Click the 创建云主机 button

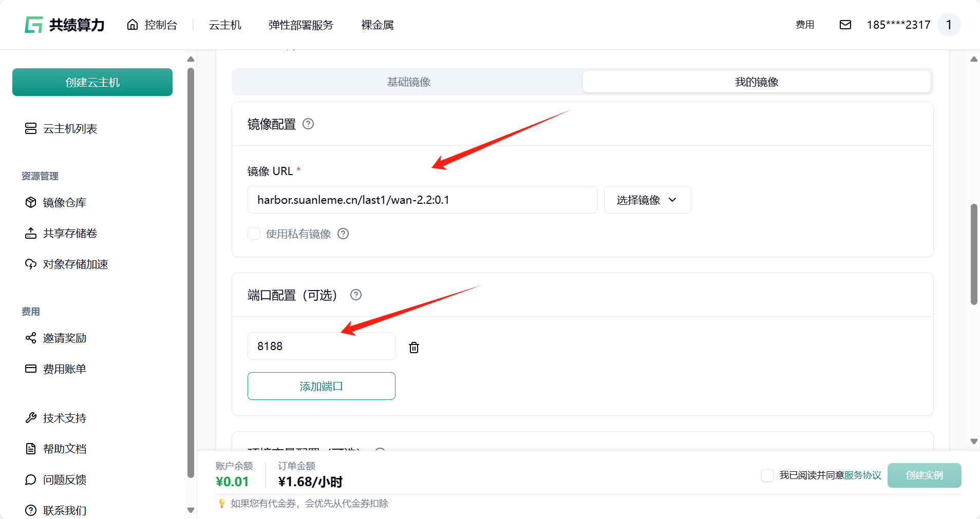pyautogui.click(x=92, y=82)
